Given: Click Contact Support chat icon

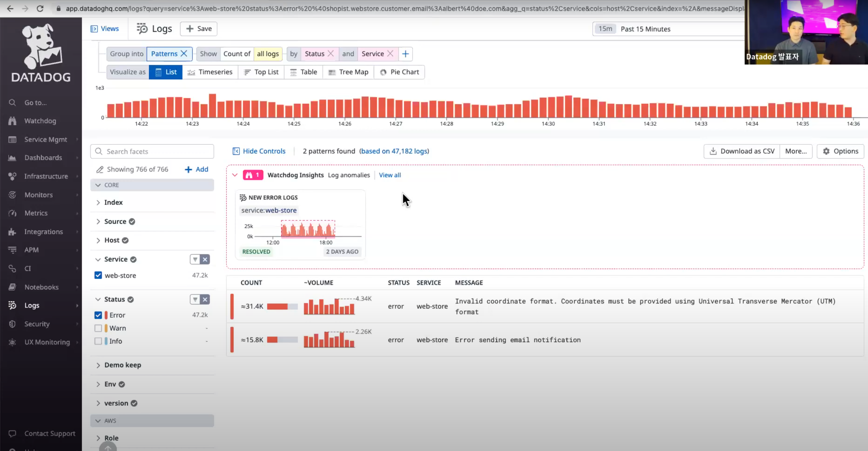Looking at the screenshot, I should click(13, 434).
